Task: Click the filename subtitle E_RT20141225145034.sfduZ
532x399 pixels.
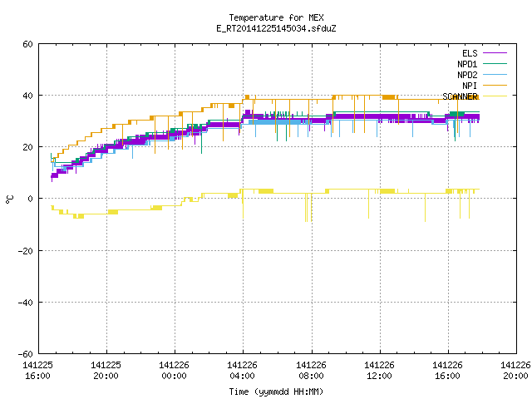Action: point(276,28)
